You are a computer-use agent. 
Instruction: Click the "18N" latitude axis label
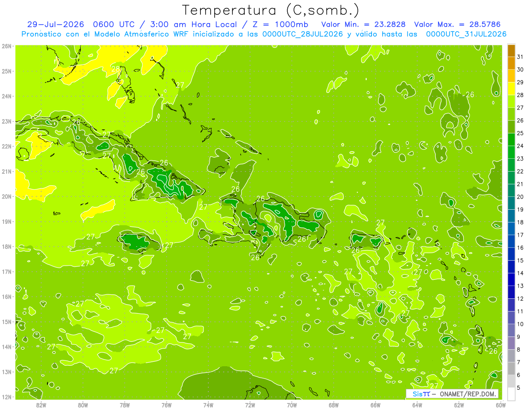point(7,247)
